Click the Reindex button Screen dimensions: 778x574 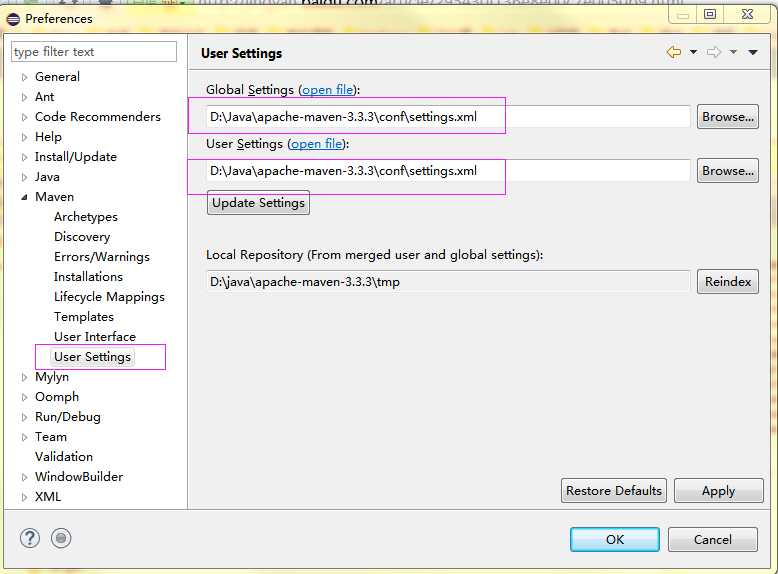[728, 281]
